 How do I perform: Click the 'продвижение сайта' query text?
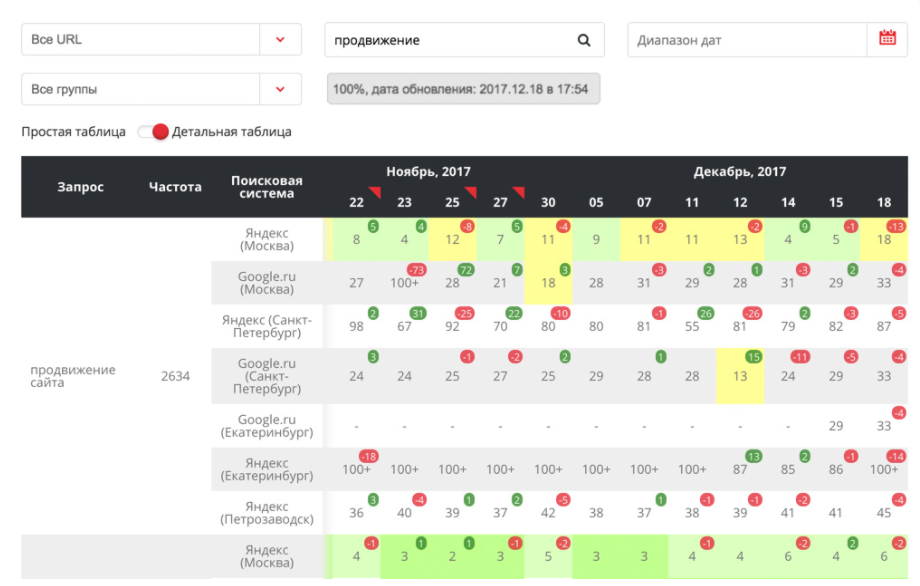72,376
